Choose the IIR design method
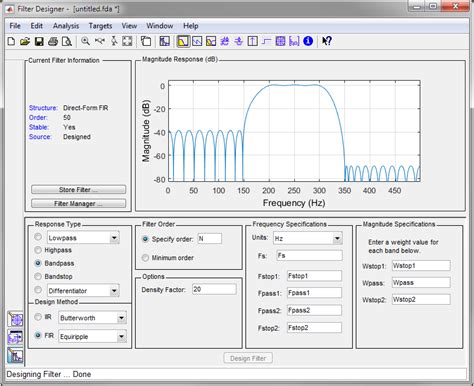 coord(43,317)
